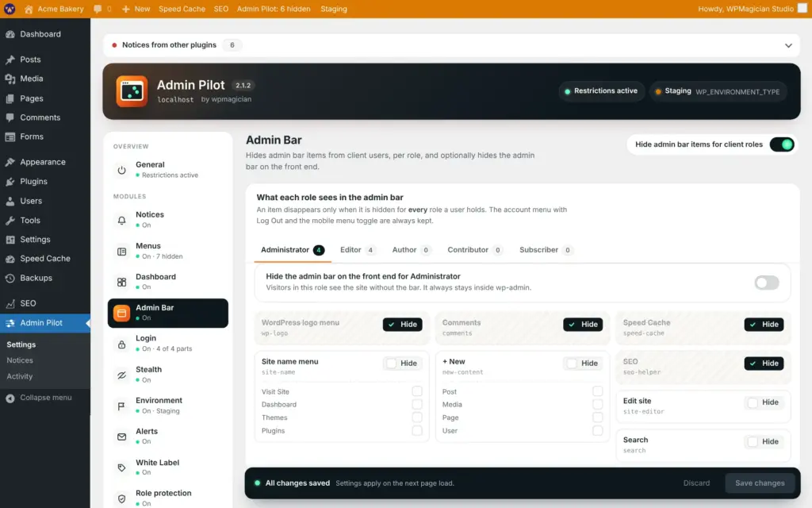Uncheck Hide for WordPress logo menu

(x=402, y=325)
